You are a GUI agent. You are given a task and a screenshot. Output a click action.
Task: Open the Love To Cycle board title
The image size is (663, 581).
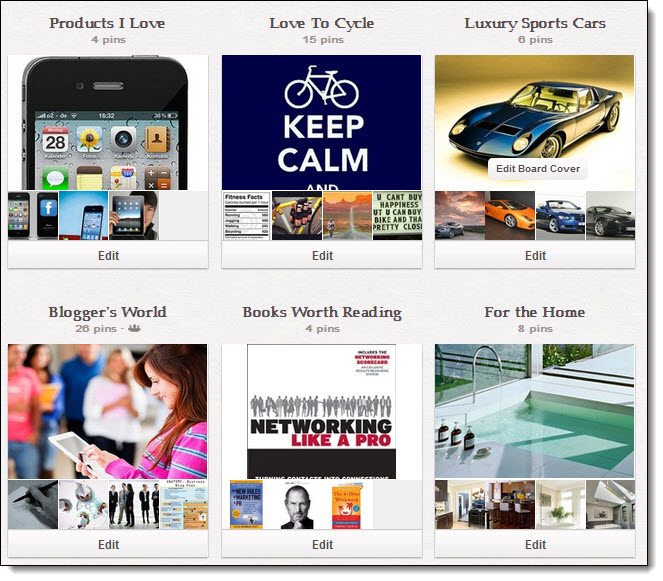coord(322,23)
